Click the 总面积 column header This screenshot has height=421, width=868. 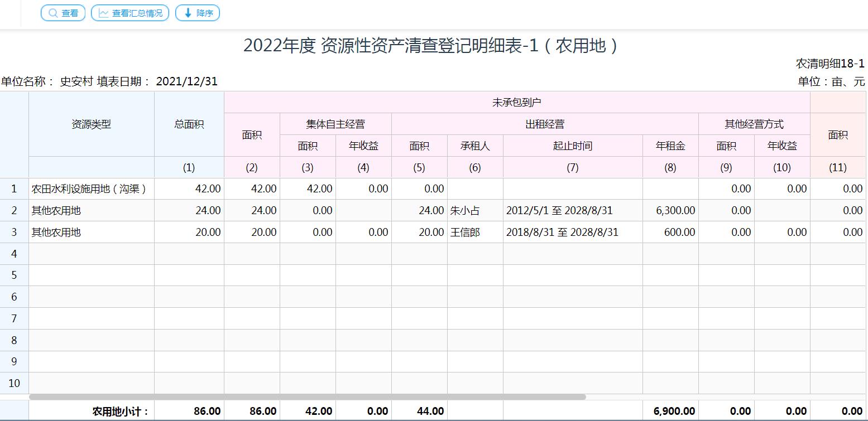189,124
